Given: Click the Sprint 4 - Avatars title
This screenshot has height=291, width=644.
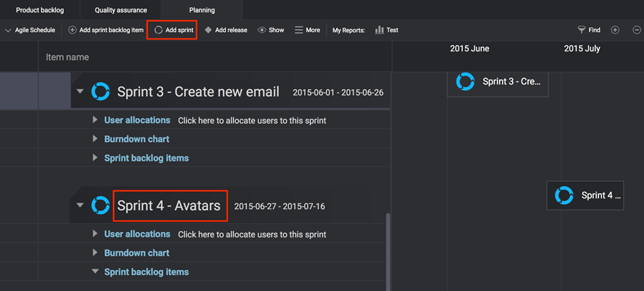Looking at the screenshot, I should point(170,206).
